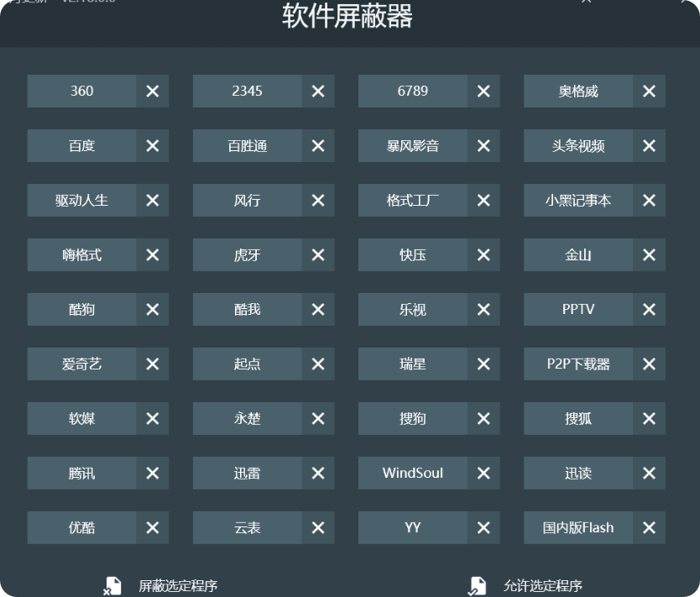Click the X icon next to 迅雷

tap(317, 474)
